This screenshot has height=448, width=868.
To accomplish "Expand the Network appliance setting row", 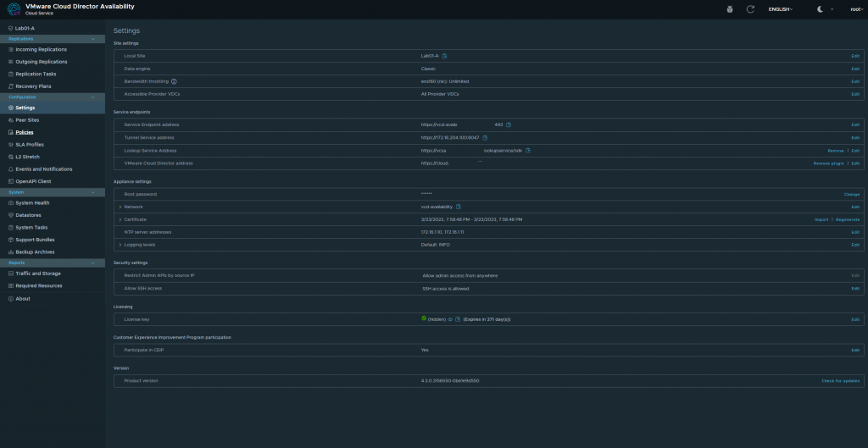I will 120,207.
